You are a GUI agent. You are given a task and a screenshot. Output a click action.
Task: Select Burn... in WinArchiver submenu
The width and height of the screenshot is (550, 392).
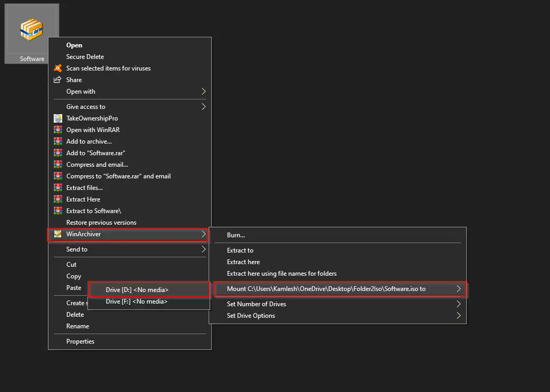[338, 235]
